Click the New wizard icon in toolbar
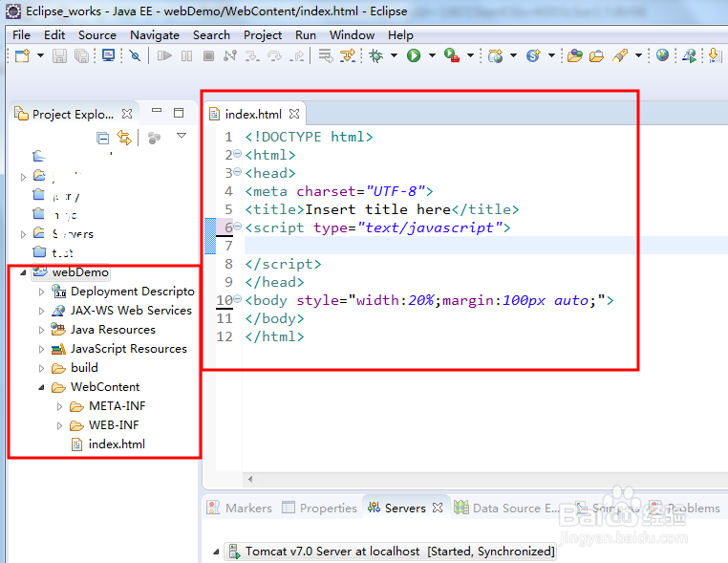 (22, 55)
